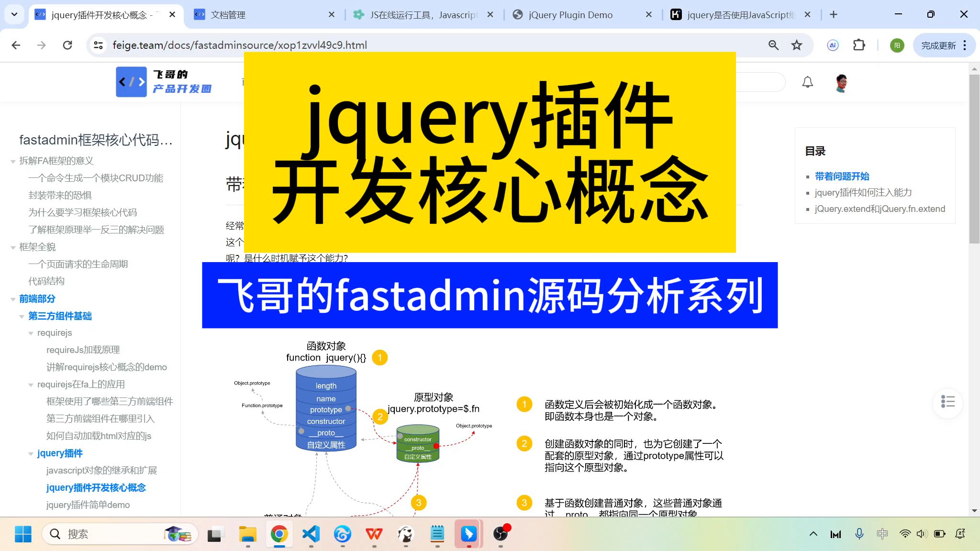Collapse the requirejs tree node

pyautogui.click(x=31, y=333)
